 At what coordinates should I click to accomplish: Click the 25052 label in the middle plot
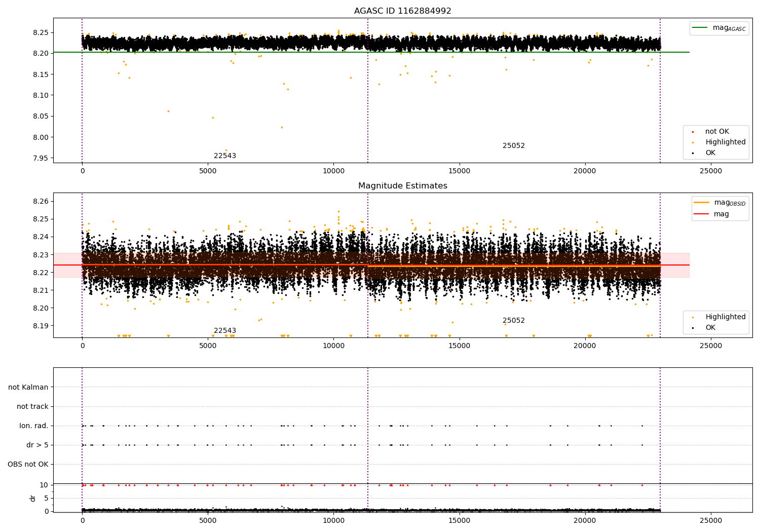tap(514, 321)
